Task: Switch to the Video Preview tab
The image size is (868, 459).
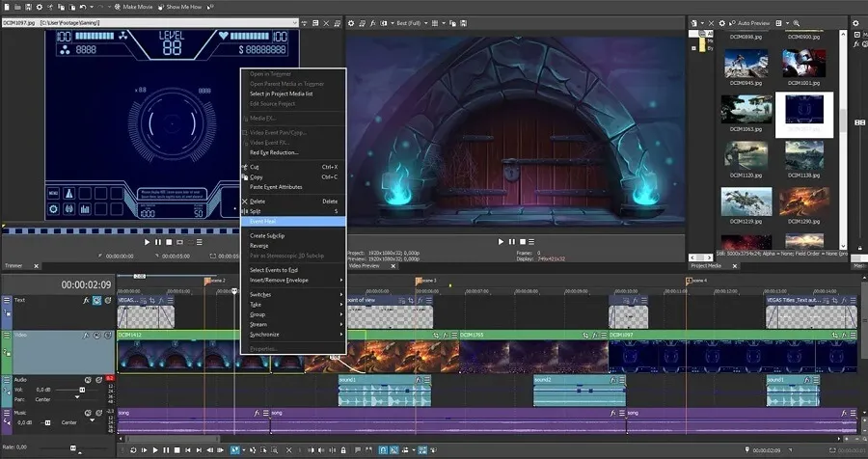Action: coord(365,266)
